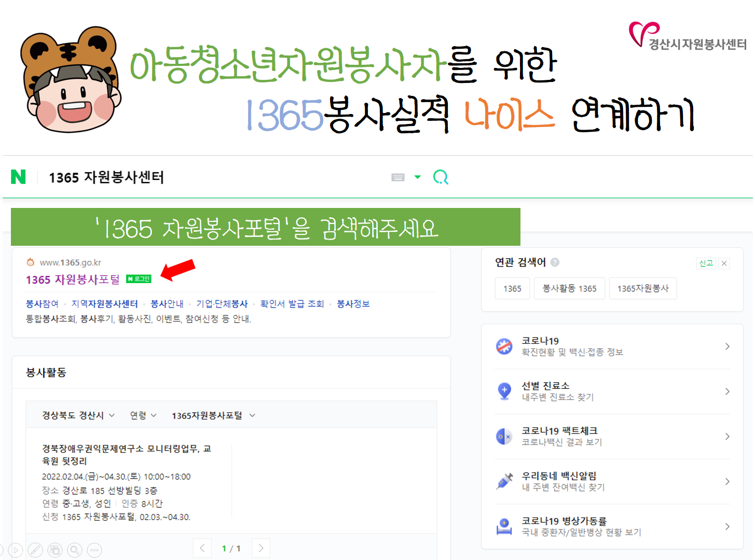This screenshot has height=560, width=755.
Task: Click the 신고 report button
Action: [x=706, y=263]
